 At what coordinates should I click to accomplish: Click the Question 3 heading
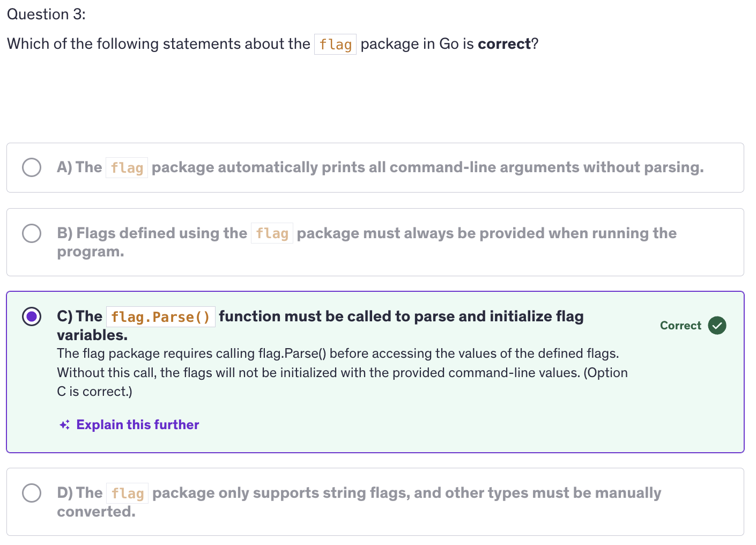tap(46, 14)
